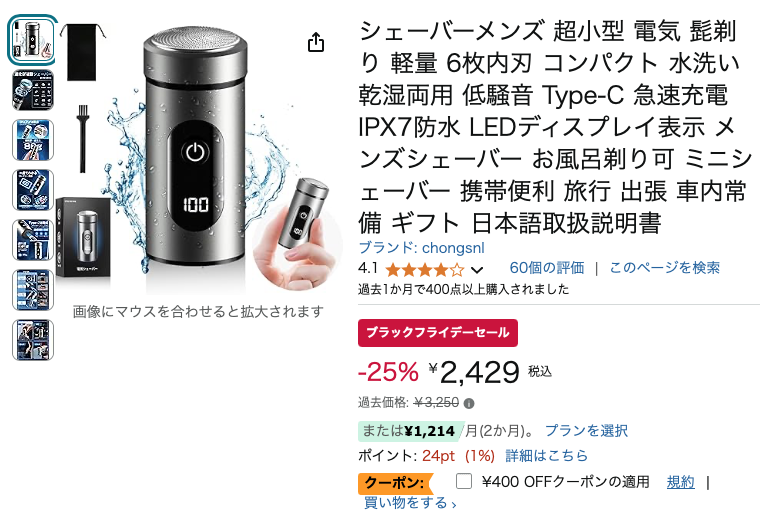This screenshot has height=514, width=762.
Task: Click the 買い物をする link with chevron
Action: pyautogui.click(x=410, y=503)
